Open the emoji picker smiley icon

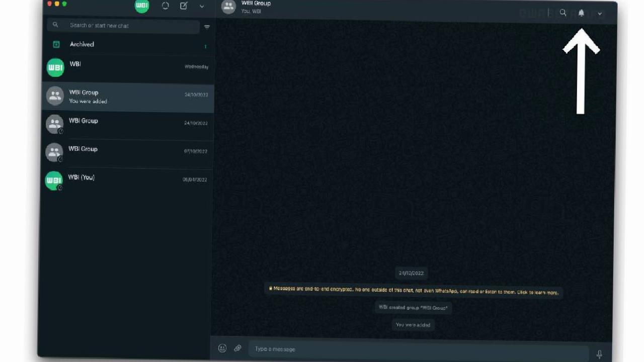click(x=222, y=348)
